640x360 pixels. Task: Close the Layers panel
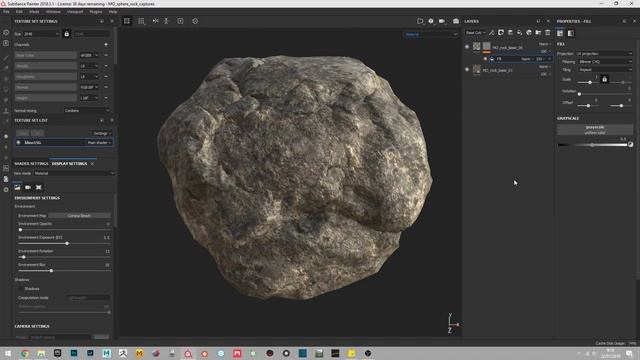[548, 21]
